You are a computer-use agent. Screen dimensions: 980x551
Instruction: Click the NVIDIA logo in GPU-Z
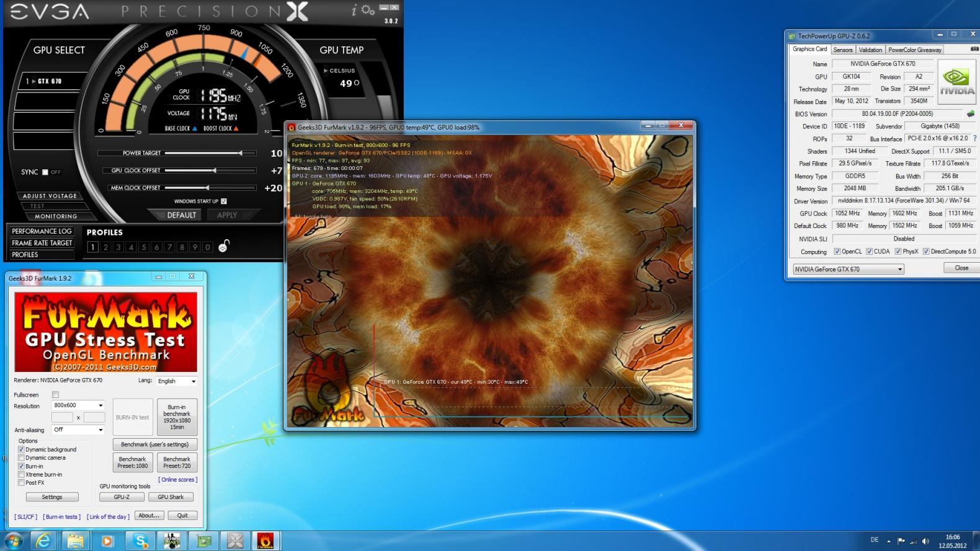click(x=956, y=81)
